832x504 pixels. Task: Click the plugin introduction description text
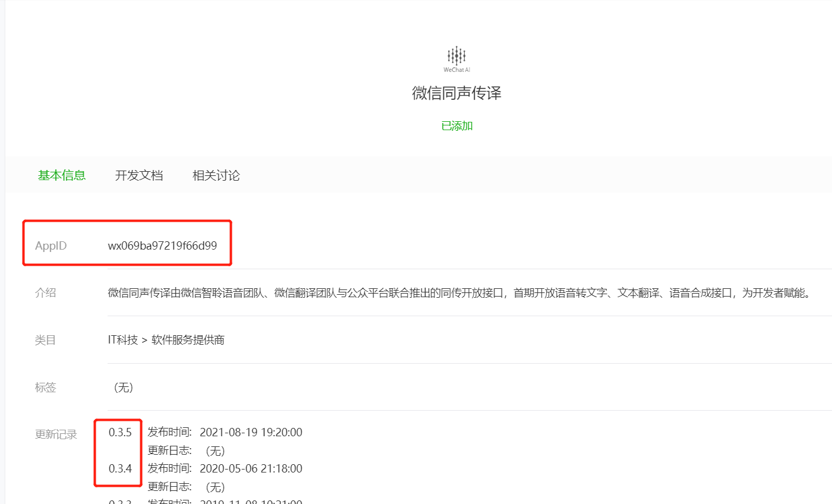point(459,292)
